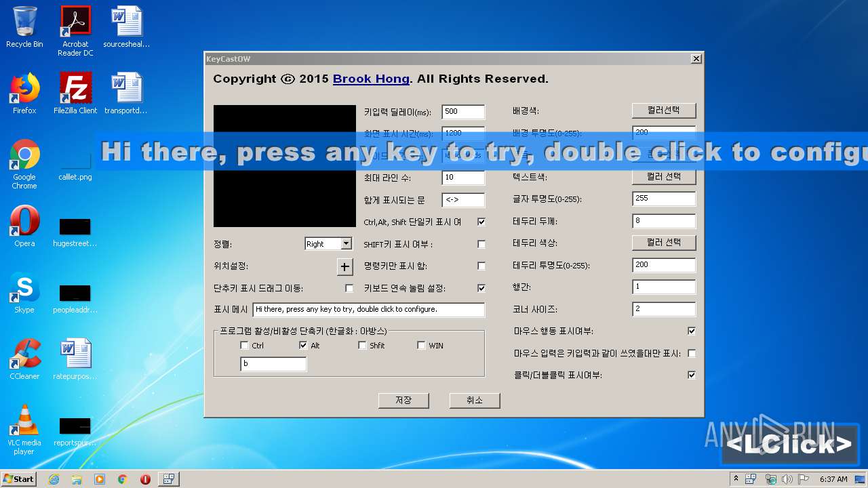Launch Skype from the desktop
The image size is (868, 488).
(x=24, y=293)
